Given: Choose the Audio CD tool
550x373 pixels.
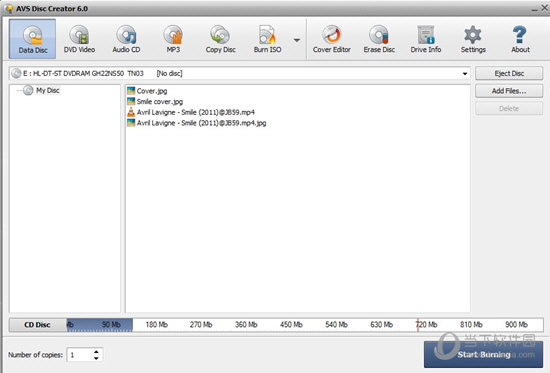Looking at the screenshot, I should point(126,39).
